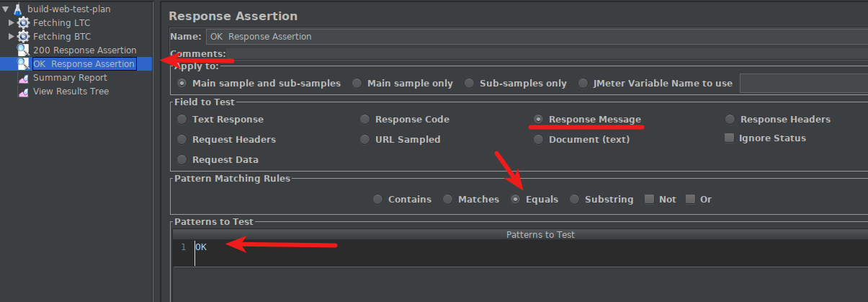Open Summary Report in the tree
This screenshot has width=868, height=302.
click(x=70, y=77)
